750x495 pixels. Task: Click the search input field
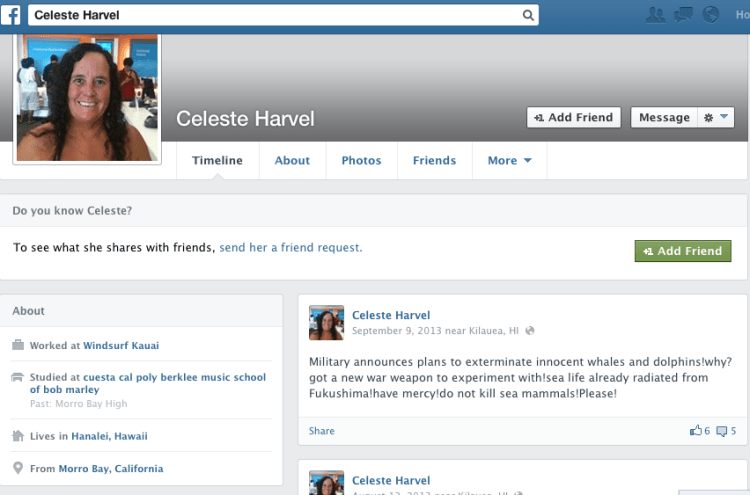[283, 15]
